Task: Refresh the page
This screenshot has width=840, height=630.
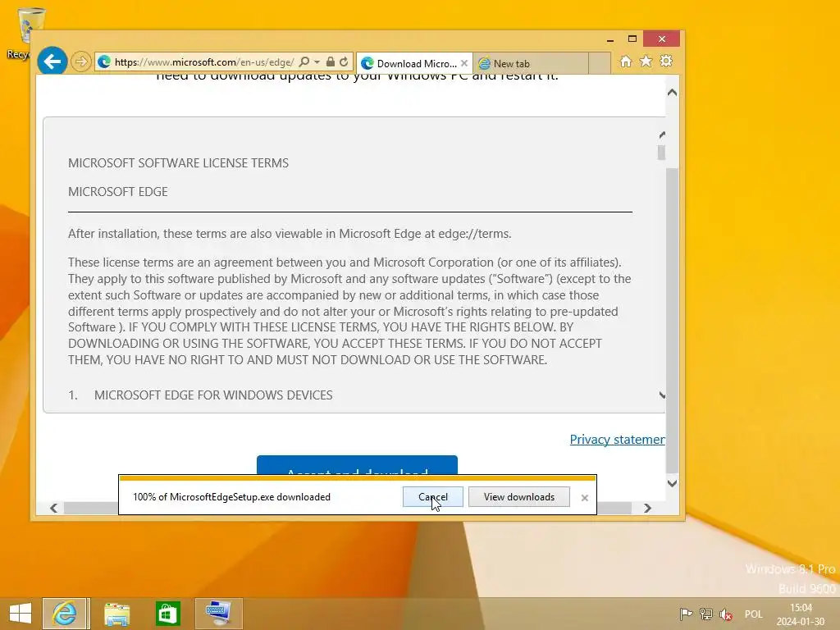Action: point(344,62)
